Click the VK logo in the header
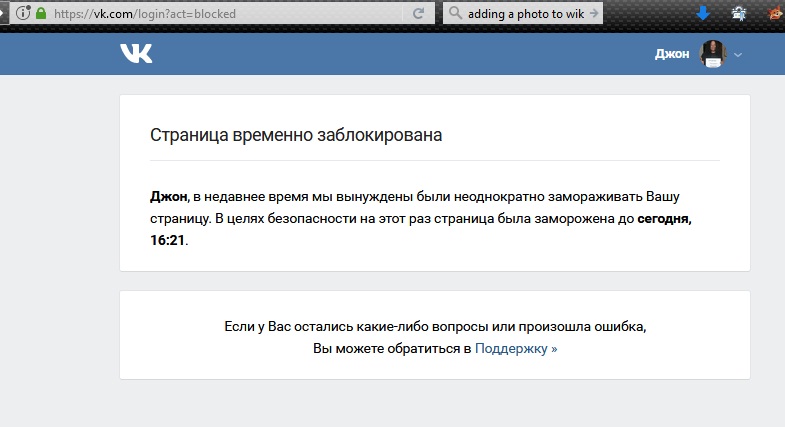 point(137,54)
